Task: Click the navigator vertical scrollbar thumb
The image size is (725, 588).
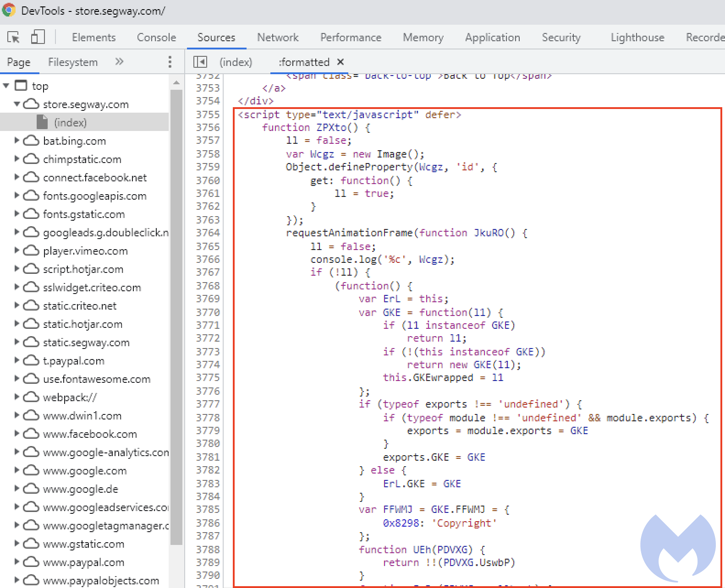Action: click(x=176, y=317)
